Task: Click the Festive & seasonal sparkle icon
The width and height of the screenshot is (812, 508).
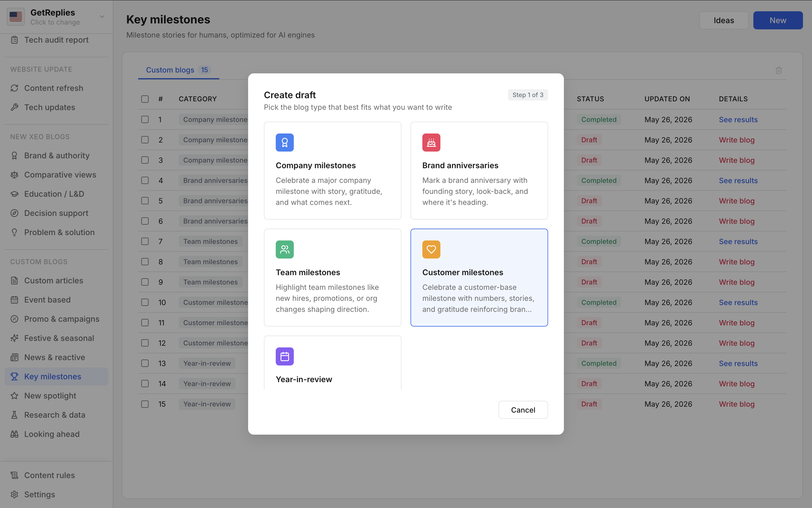Action: tap(14, 338)
